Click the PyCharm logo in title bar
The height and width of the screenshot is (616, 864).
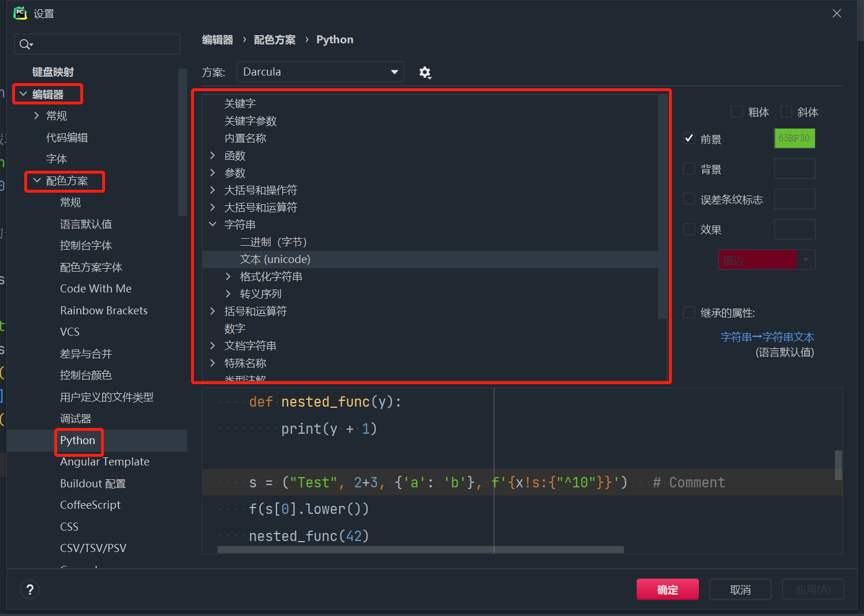point(20,13)
